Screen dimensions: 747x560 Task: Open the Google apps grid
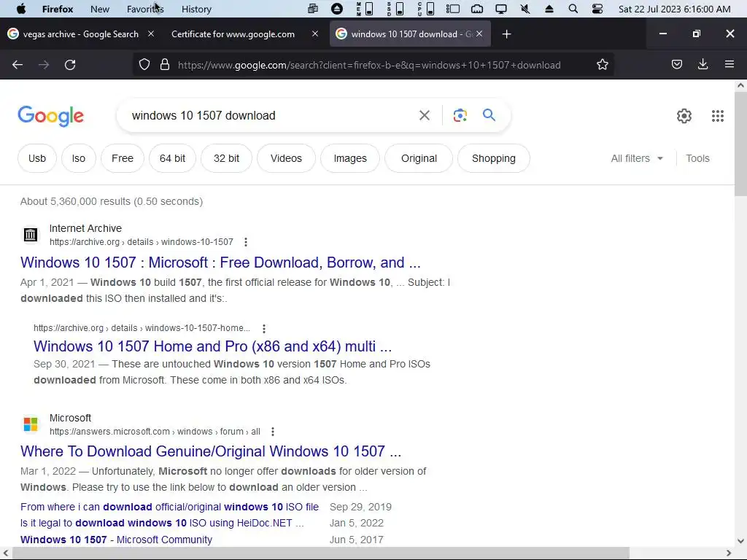coord(718,116)
